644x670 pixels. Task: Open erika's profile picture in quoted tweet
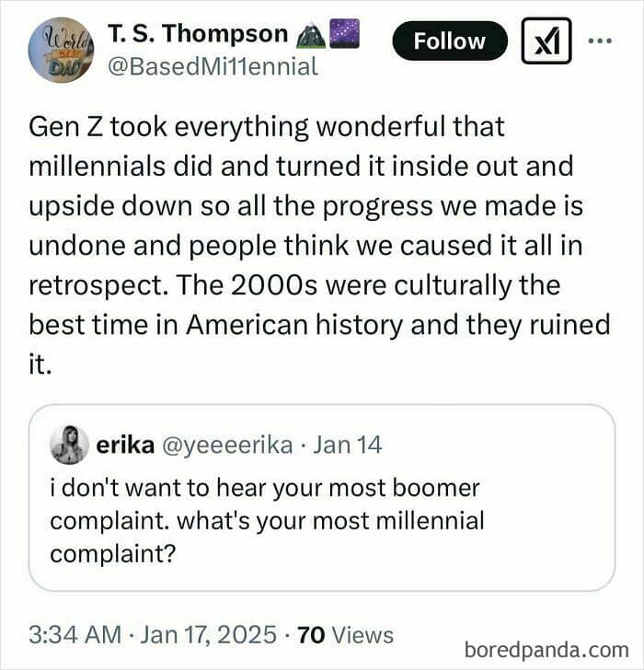(x=69, y=445)
